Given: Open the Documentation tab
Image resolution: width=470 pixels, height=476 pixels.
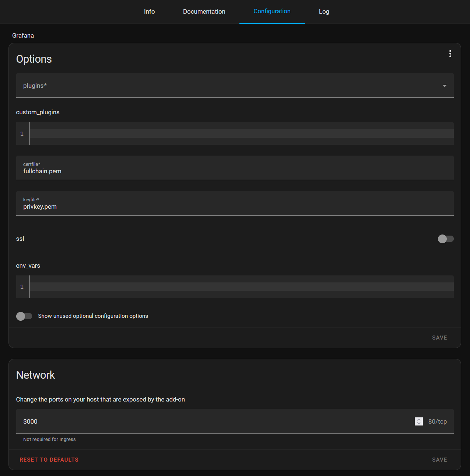Looking at the screenshot, I should tap(204, 11).
